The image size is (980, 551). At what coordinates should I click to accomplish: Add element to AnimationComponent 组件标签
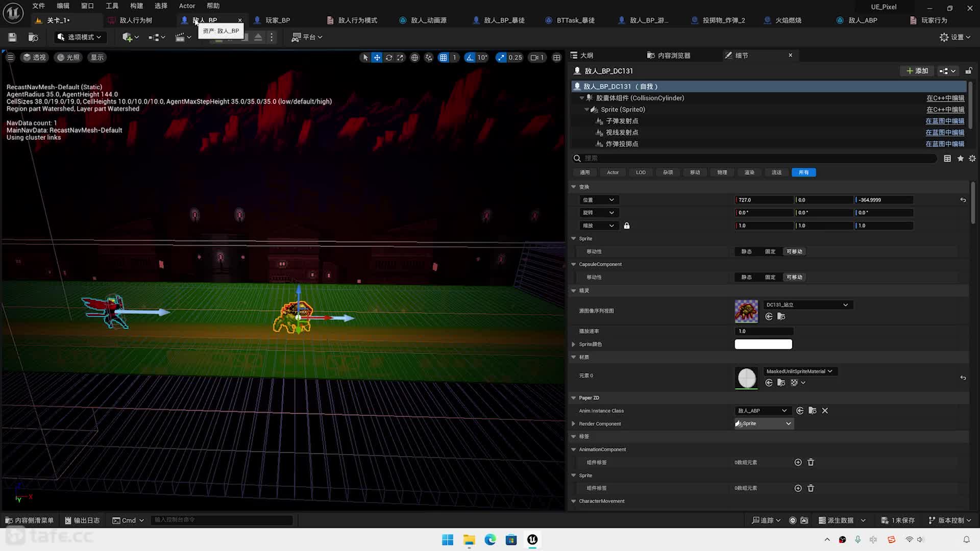coord(798,462)
